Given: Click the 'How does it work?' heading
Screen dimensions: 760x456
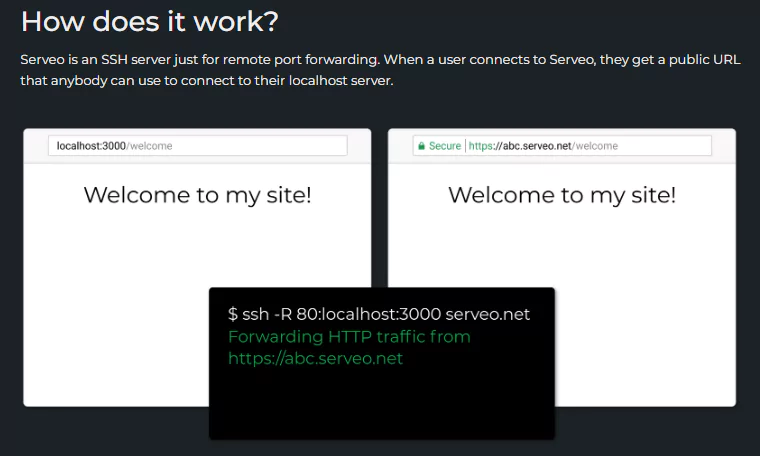Looking at the screenshot, I should click(x=150, y=22).
